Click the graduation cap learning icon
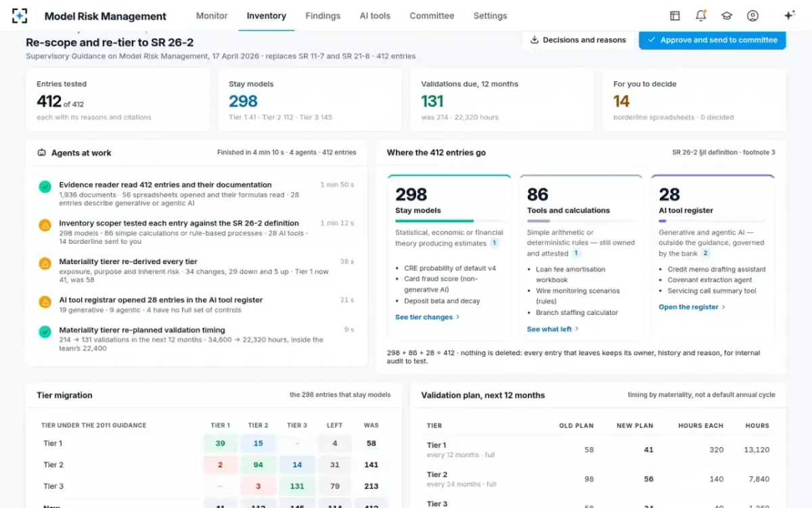The width and height of the screenshot is (812, 508). pyautogui.click(x=727, y=16)
